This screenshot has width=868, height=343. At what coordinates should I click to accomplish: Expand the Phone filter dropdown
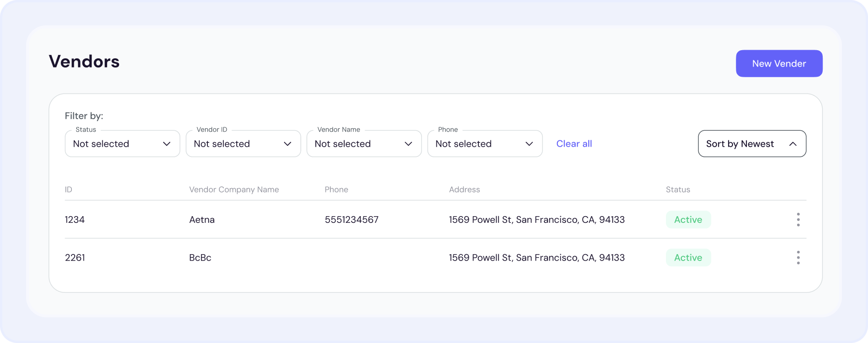pos(485,144)
